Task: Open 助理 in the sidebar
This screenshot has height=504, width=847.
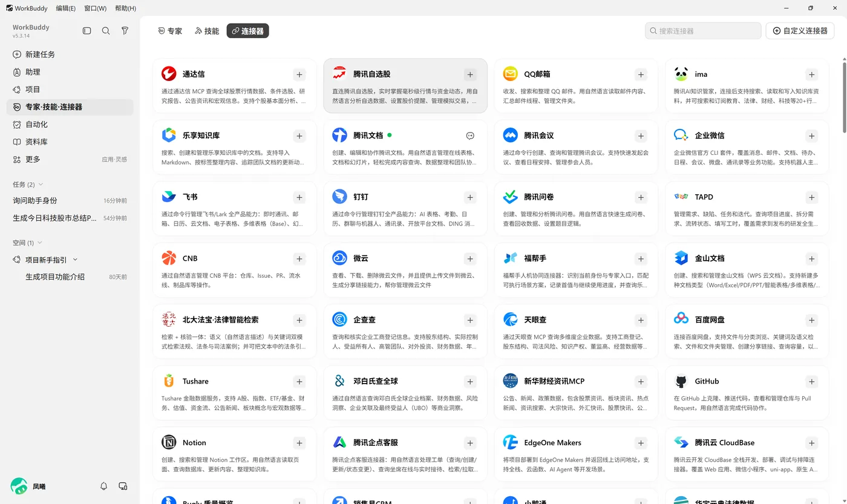Action: [70, 72]
